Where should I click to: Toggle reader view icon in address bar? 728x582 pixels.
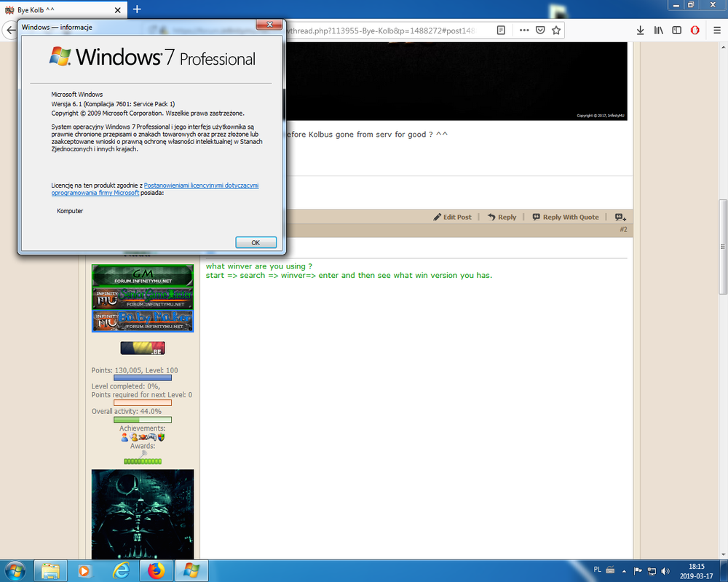click(x=501, y=30)
